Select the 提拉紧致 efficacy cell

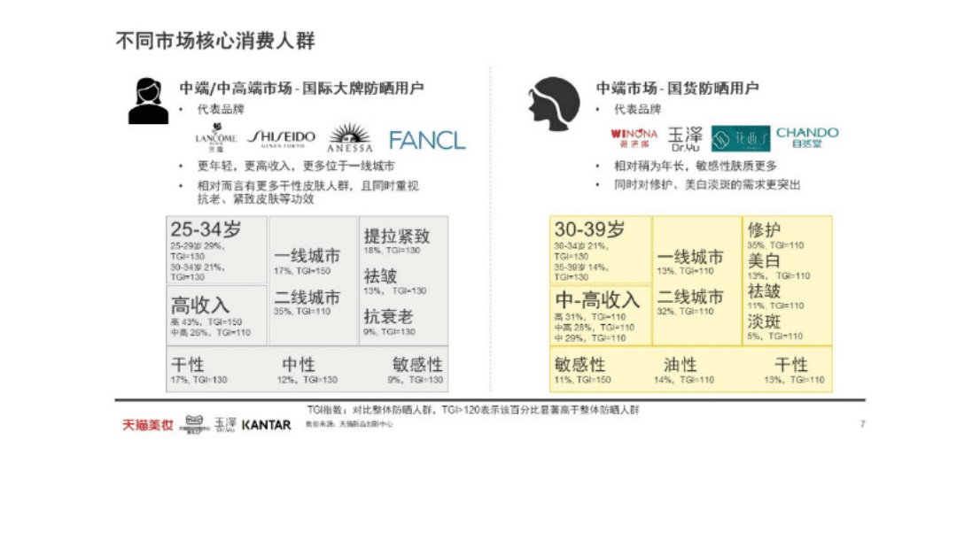401,235
